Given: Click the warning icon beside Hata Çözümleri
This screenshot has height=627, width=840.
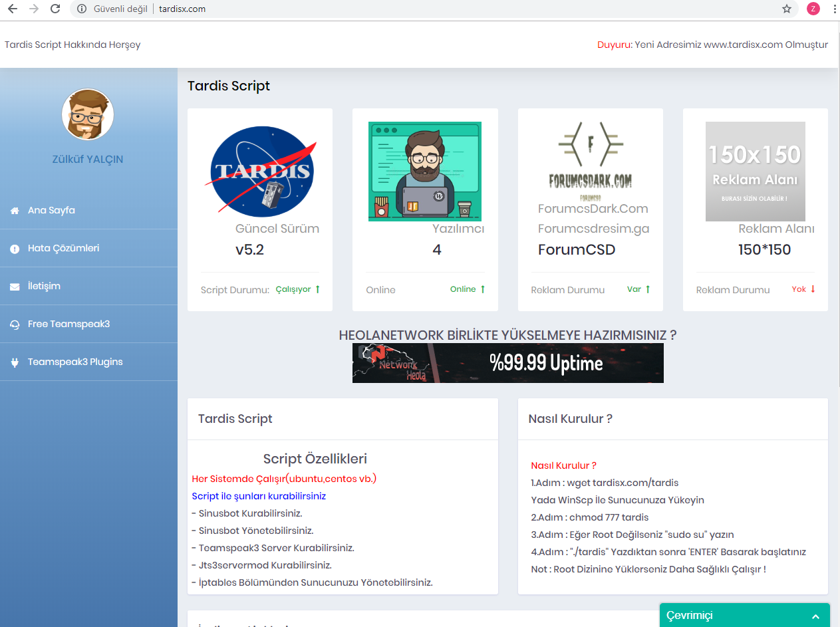Looking at the screenshot, I should tap(15, 249).
